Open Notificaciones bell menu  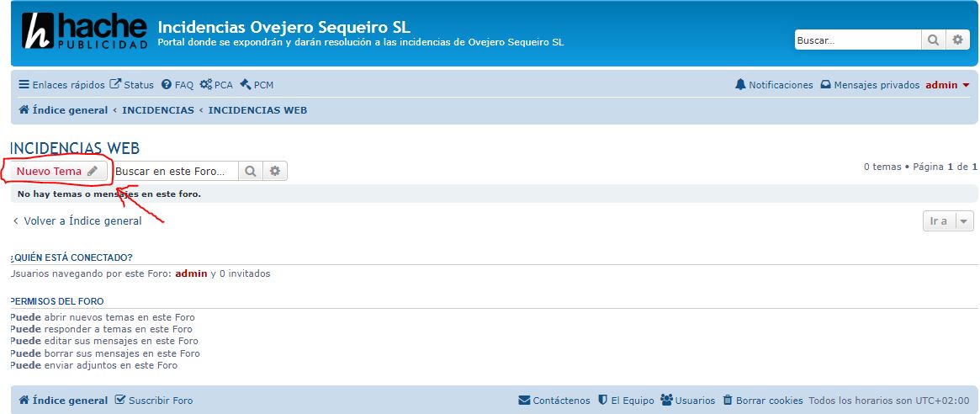coord(775,85)
